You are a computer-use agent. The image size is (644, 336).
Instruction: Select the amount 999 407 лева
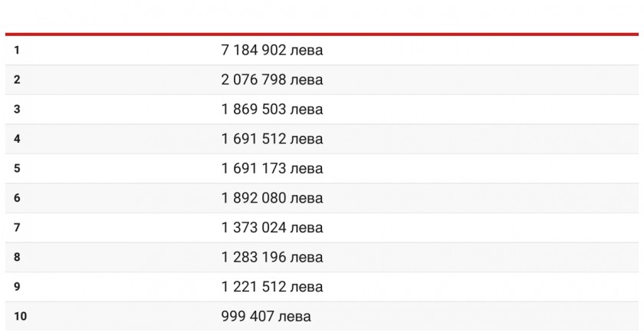(x=266, y=316)
